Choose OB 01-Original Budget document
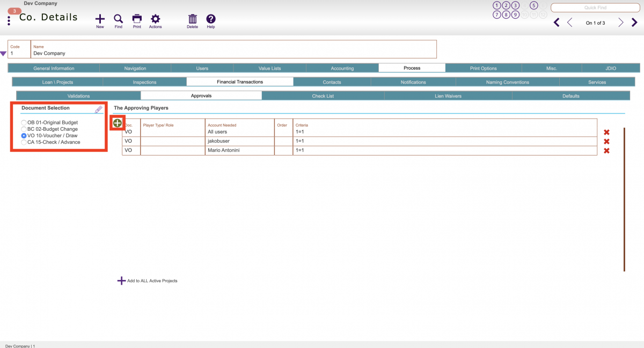Viewport: 644px width, 348px height. 23,122
